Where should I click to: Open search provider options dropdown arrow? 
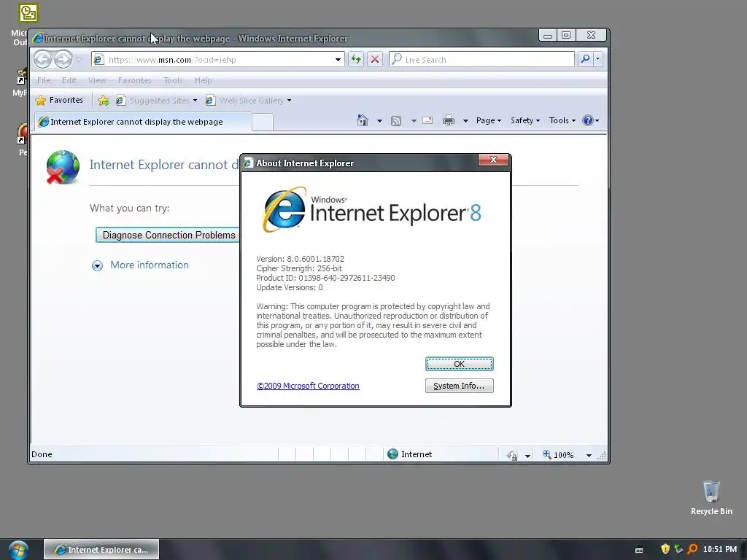pos(598,60)
